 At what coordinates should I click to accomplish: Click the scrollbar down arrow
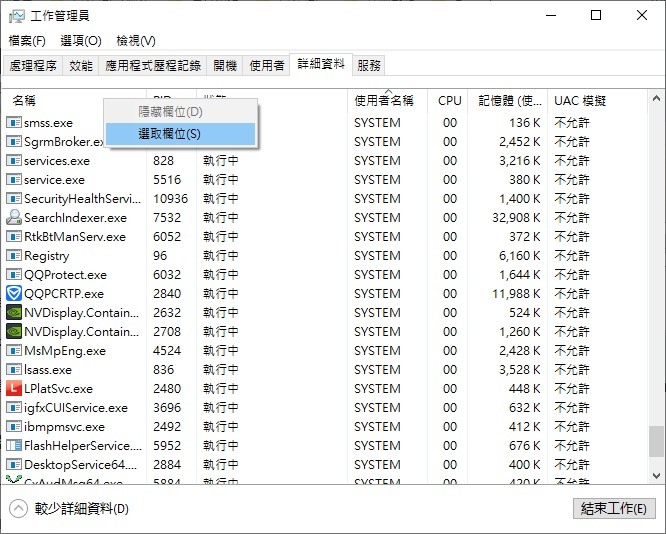[x=656, y=475]
